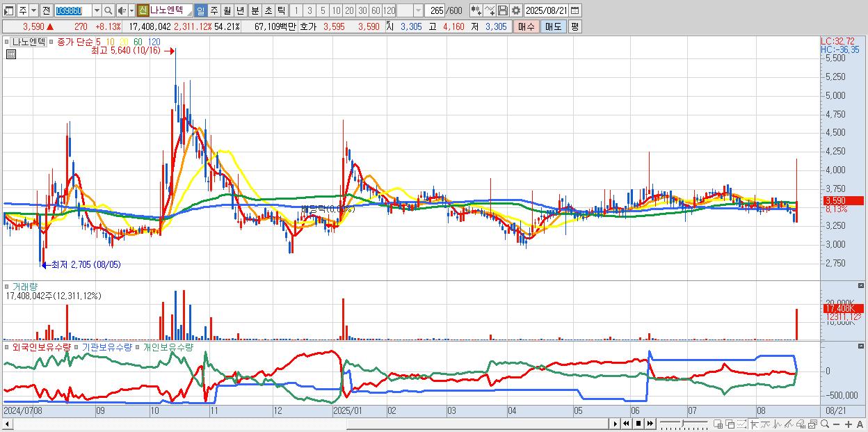Open the interval combo box after 120
Viewport: 868px width, 432px height.
tap(410, 10)
